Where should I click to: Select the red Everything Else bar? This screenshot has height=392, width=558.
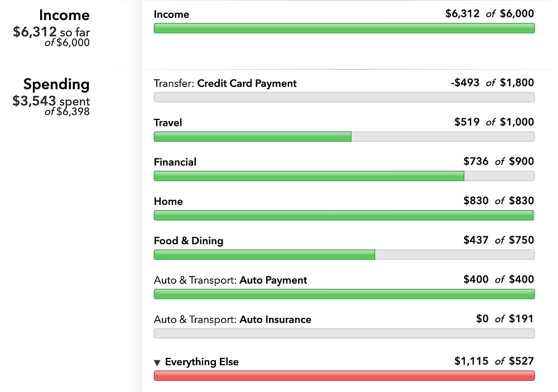(x=344, y=376)
